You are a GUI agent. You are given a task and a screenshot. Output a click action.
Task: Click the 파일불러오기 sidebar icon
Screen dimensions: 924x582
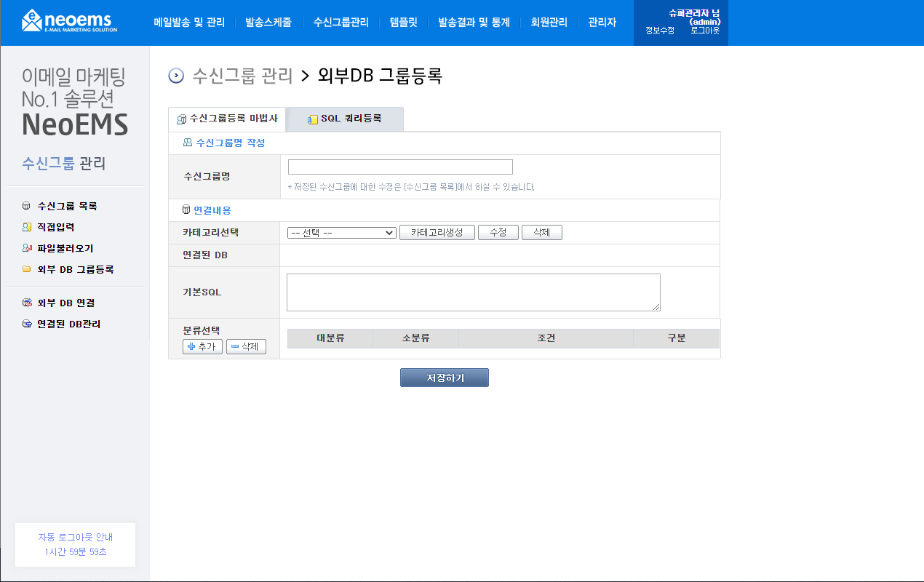click(27, 249)
